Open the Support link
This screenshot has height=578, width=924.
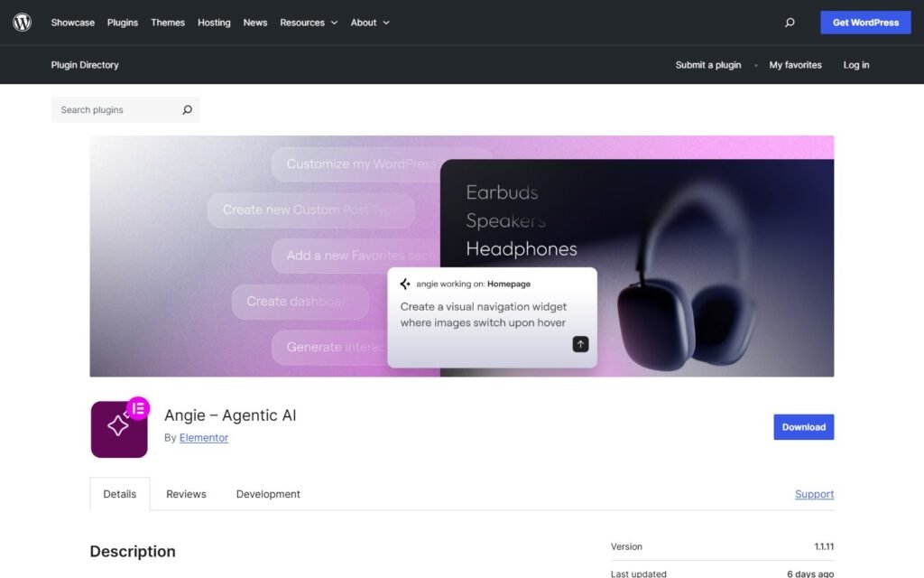tap(814, 494)
